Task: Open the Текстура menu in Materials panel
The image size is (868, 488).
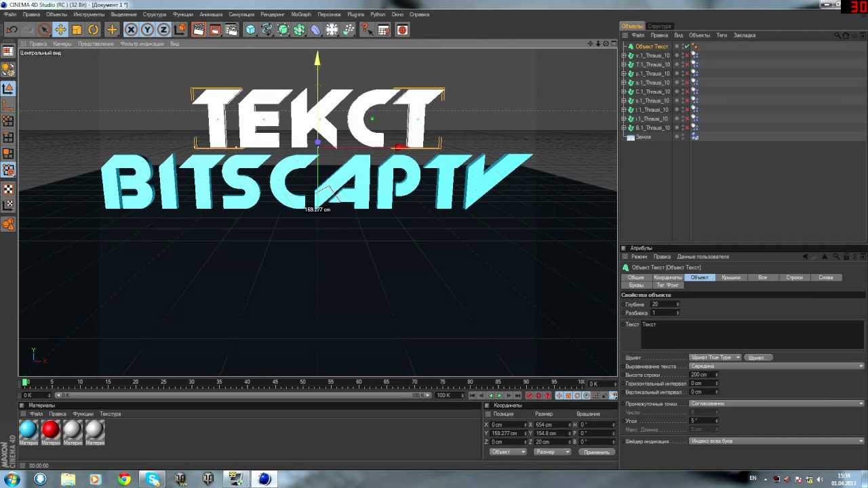Action: point(110,413)
